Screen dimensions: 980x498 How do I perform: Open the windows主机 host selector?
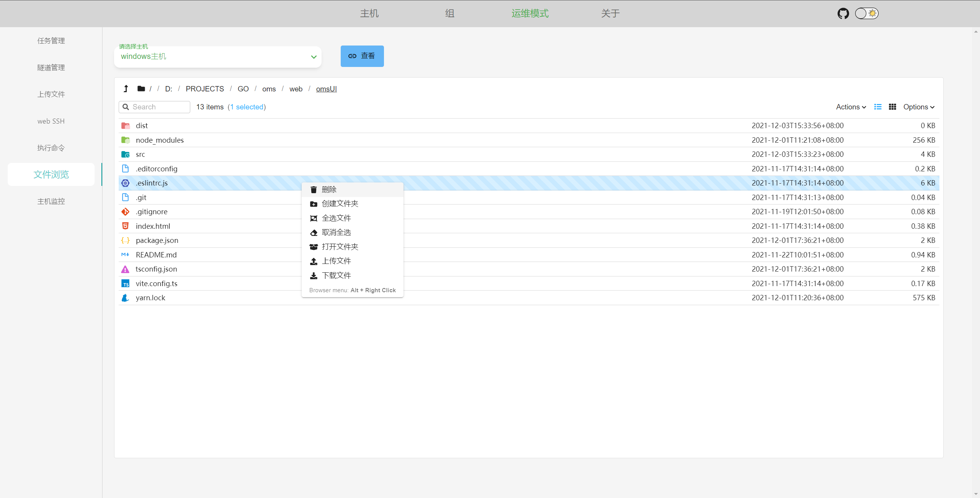[217, 57]
